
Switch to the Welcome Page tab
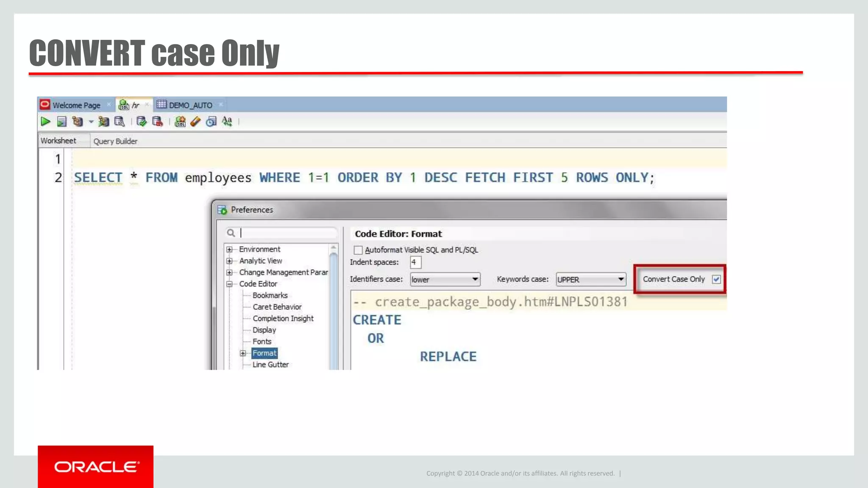(76, 105)
